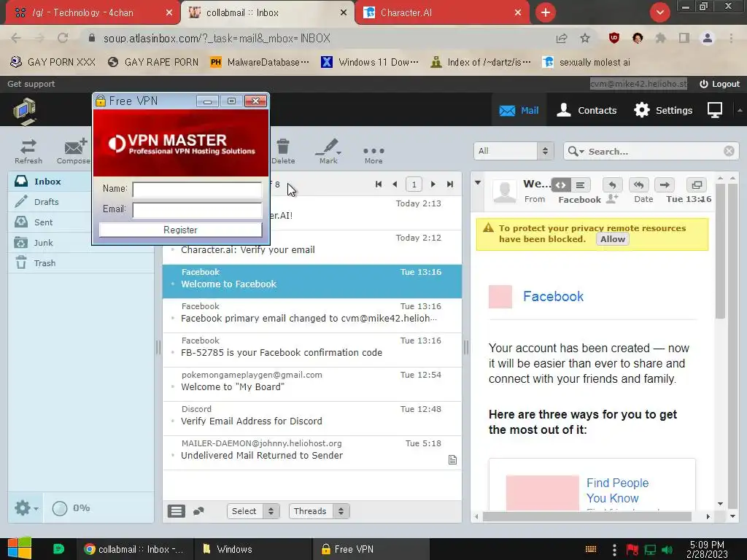
Task: Bookmark this page with star icon
Action: point(585,38)
